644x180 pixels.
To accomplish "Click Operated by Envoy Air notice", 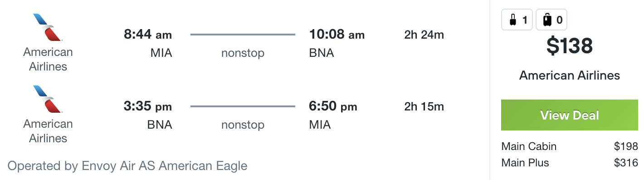I will point(127,166).
